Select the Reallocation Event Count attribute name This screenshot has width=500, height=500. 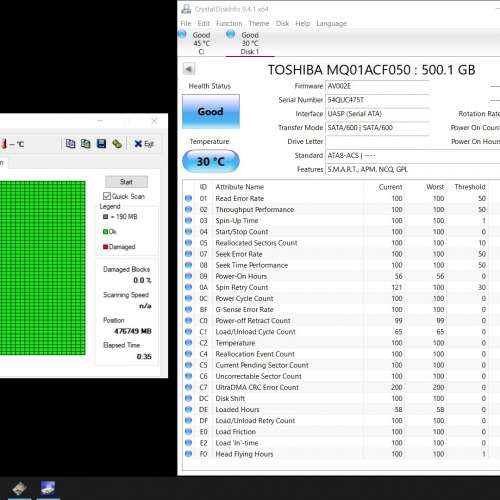(255, 354)
